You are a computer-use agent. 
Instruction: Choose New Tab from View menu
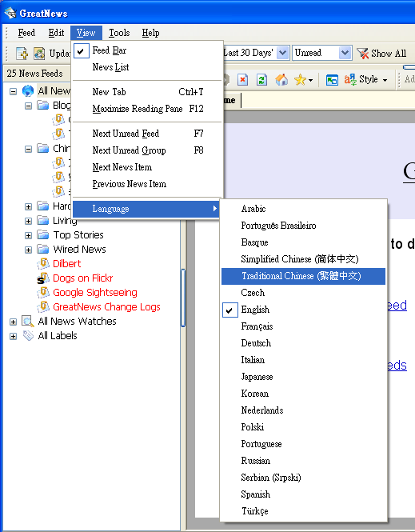[x=147, y=92]
